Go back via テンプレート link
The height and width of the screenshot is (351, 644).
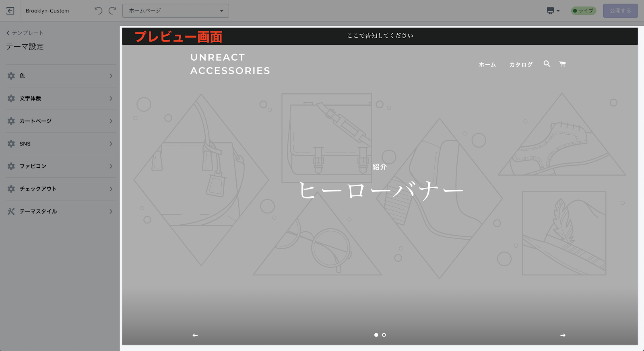25,33
